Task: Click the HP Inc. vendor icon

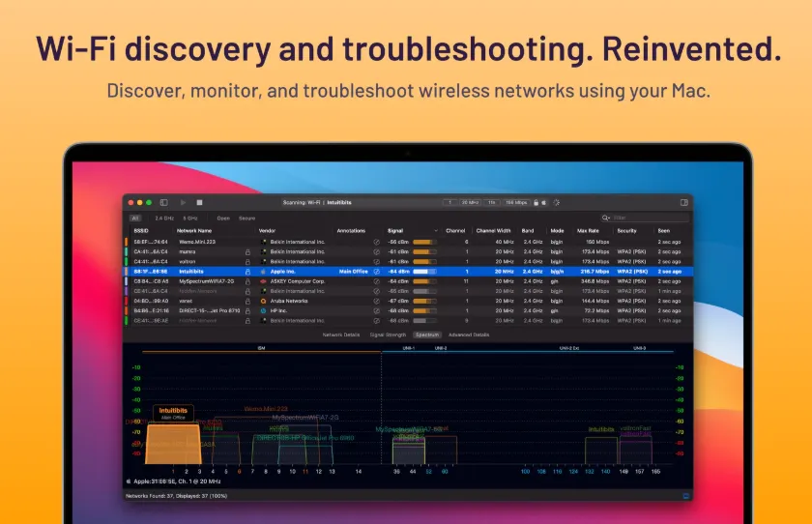Action: click(263, 310)
